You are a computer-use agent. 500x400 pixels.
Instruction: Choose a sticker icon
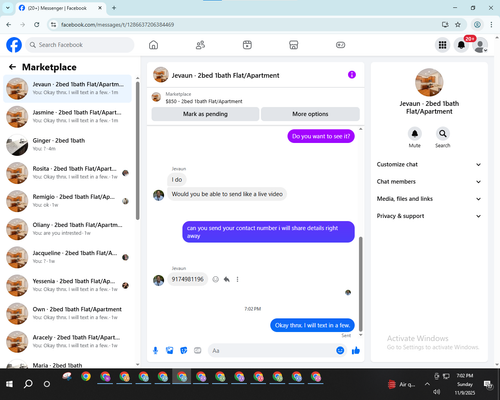184,350
